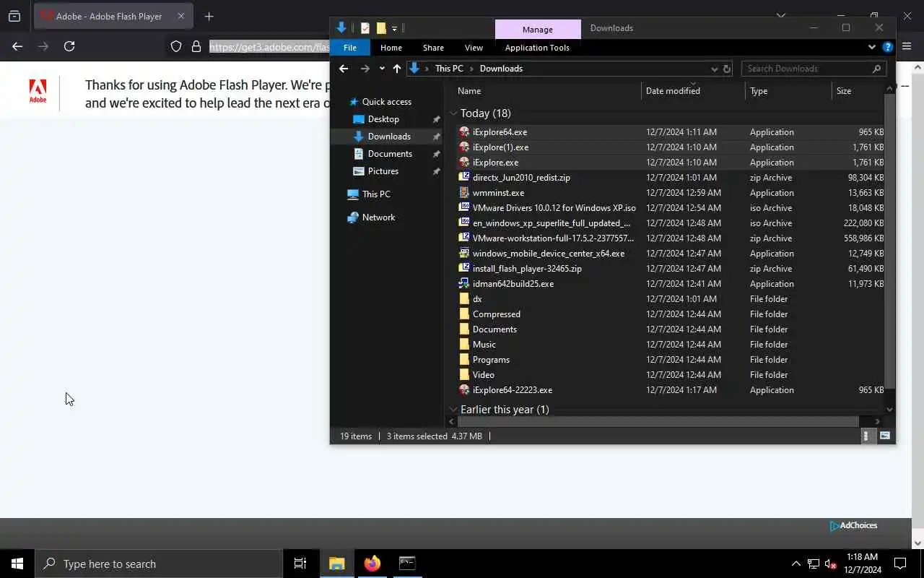Click the Explorer vertical scrollbar
The width and height of the screenshot is (924, 578).
[889, 242]
